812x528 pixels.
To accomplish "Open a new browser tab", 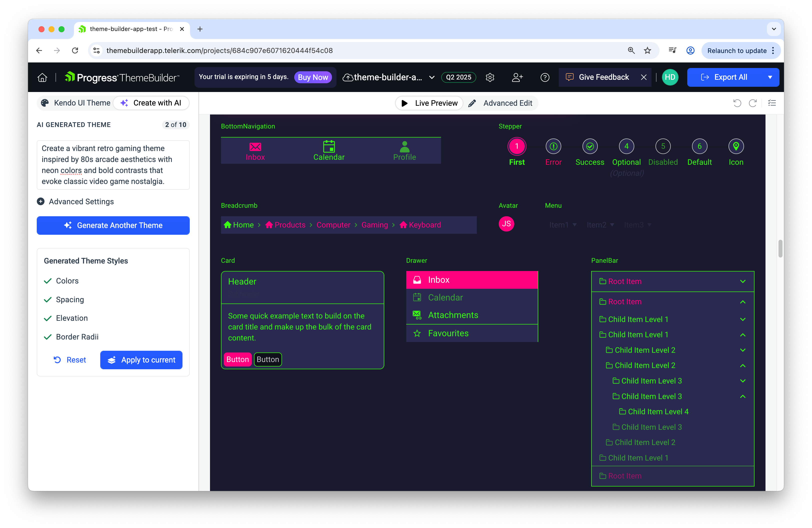I will pos(200,29).
